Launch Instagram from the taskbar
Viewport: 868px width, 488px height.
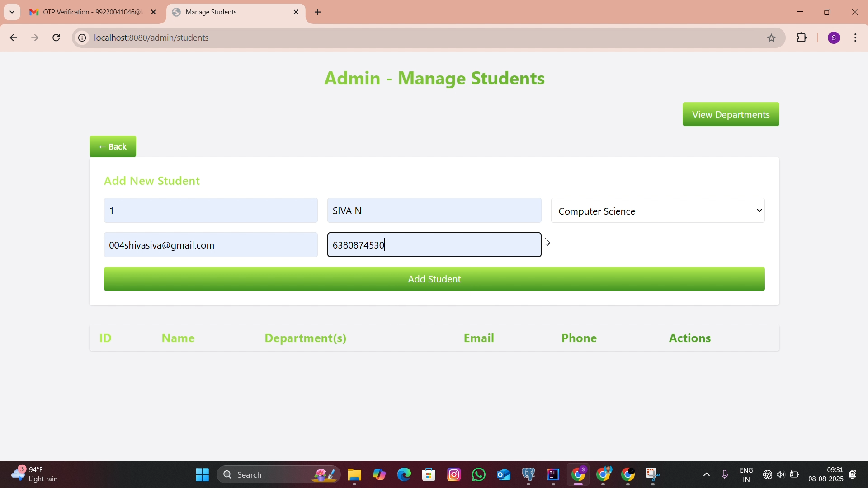(454, 475)
